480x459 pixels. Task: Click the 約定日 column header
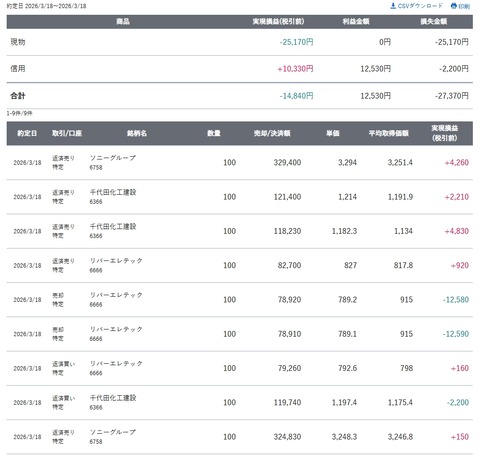tap(27, 133)
